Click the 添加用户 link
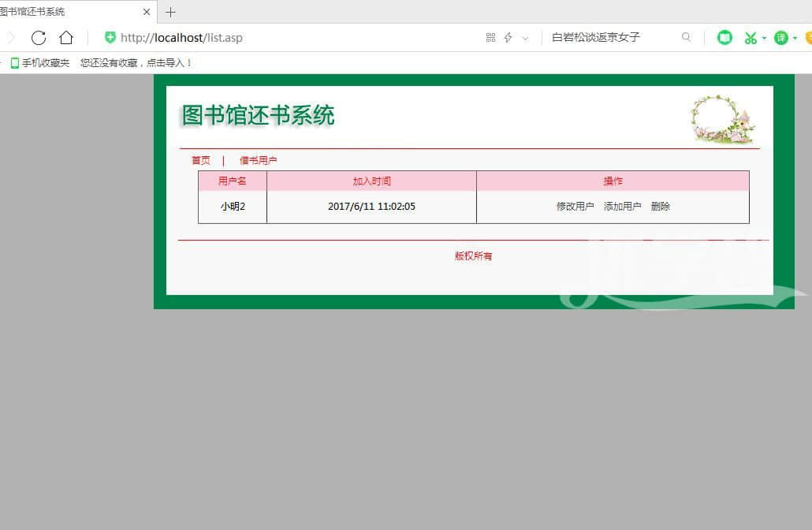The image size is (812, 530). 622,207
